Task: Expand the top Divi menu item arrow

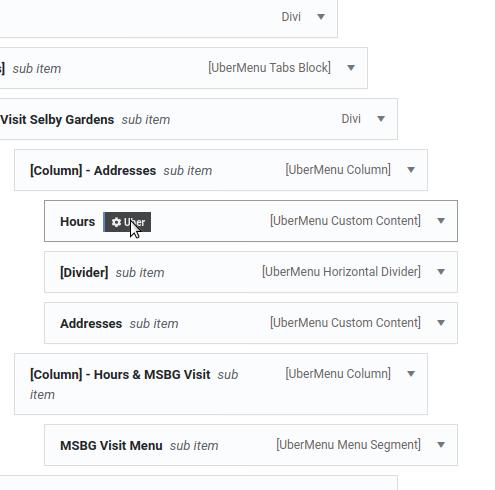Action: [x=321, y=17]
